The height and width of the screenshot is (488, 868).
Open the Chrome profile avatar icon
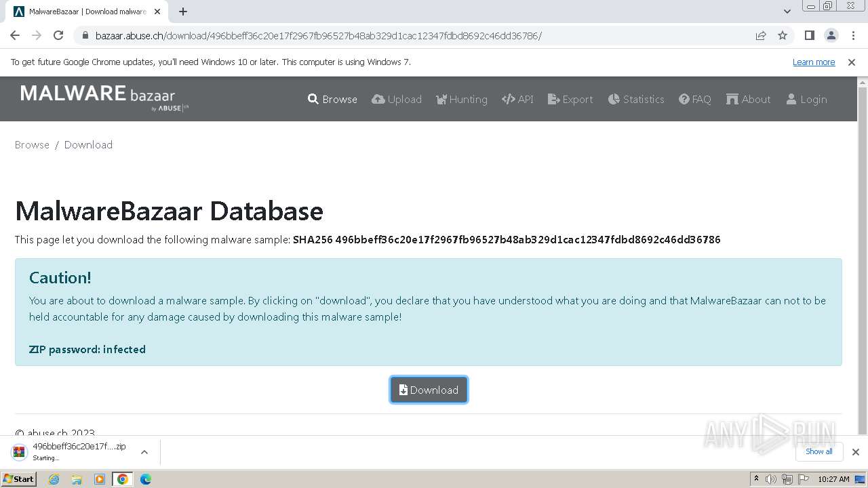[x=831, y=35]
